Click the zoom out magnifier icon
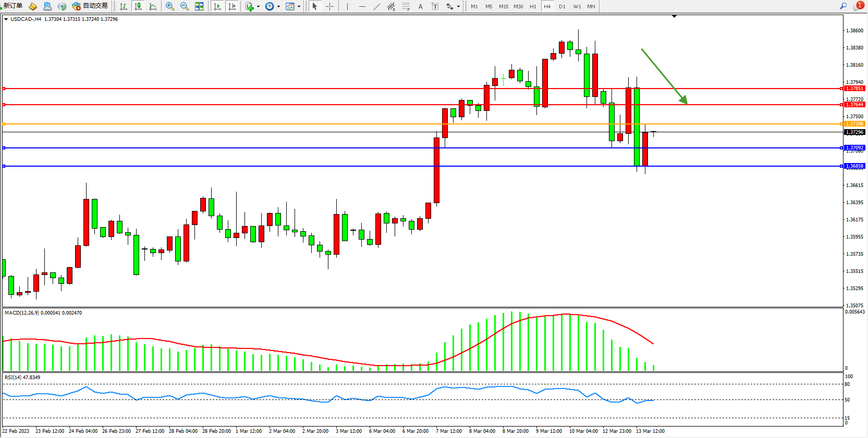Screen dimensions: 868x438 coord(184,6)
